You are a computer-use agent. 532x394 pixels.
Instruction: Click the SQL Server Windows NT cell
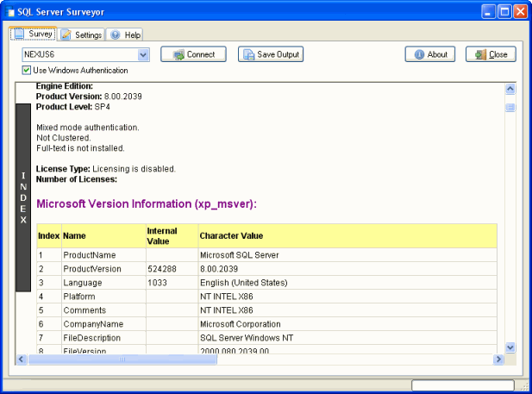click(347, 338)
